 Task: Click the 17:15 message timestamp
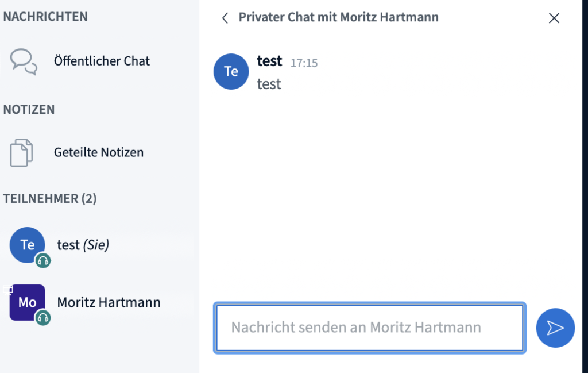304,63
